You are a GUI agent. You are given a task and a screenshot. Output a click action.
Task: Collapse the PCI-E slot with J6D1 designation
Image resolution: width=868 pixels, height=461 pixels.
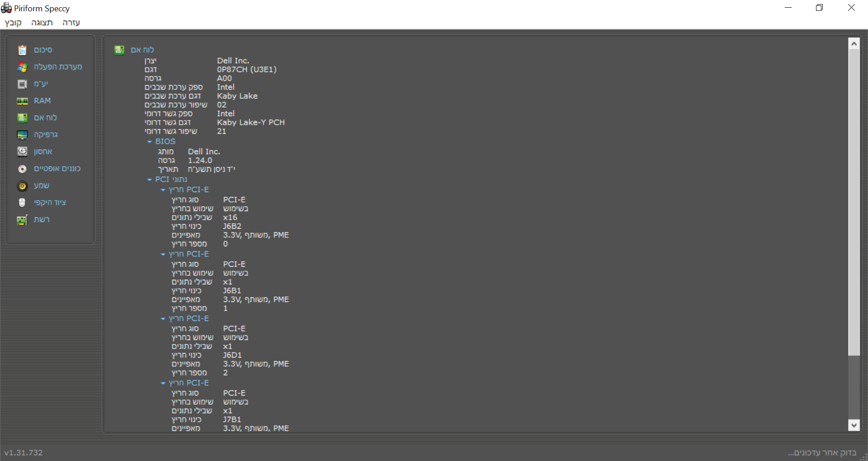163,319
